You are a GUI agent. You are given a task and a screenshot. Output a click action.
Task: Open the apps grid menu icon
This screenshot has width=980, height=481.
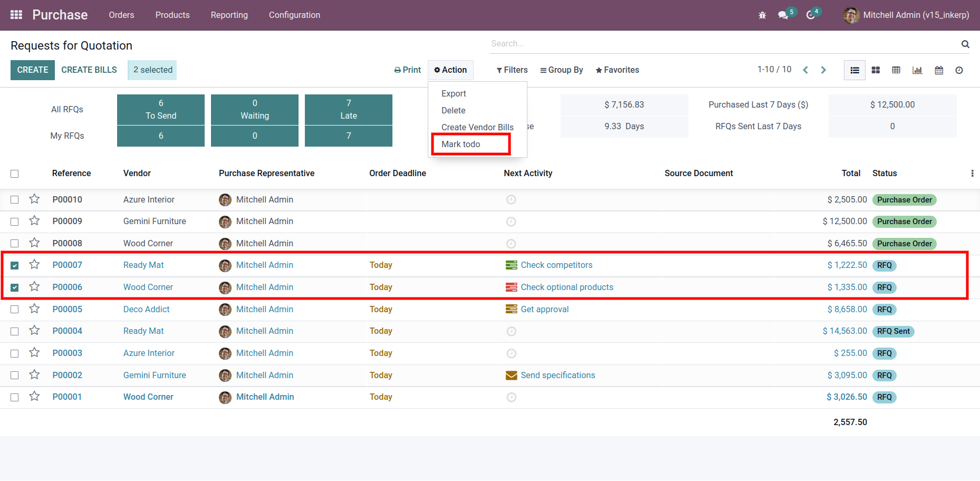pos(16,15)
